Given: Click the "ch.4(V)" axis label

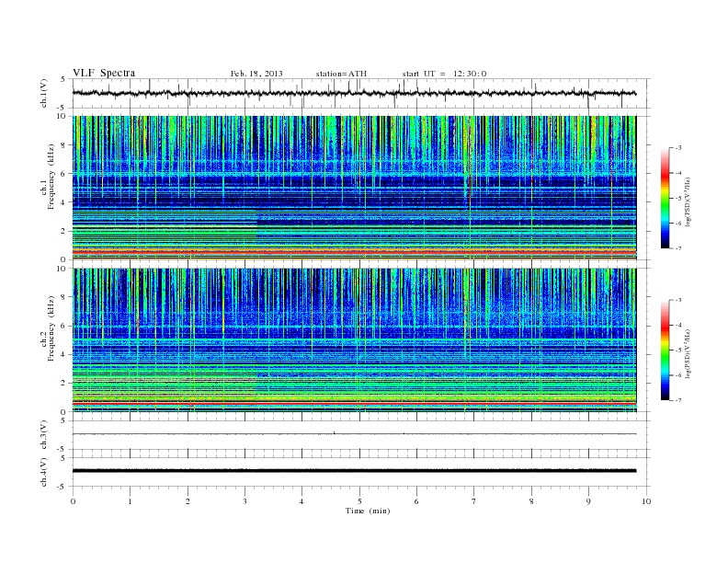Looking at the screenshot, I should (44, 472).
